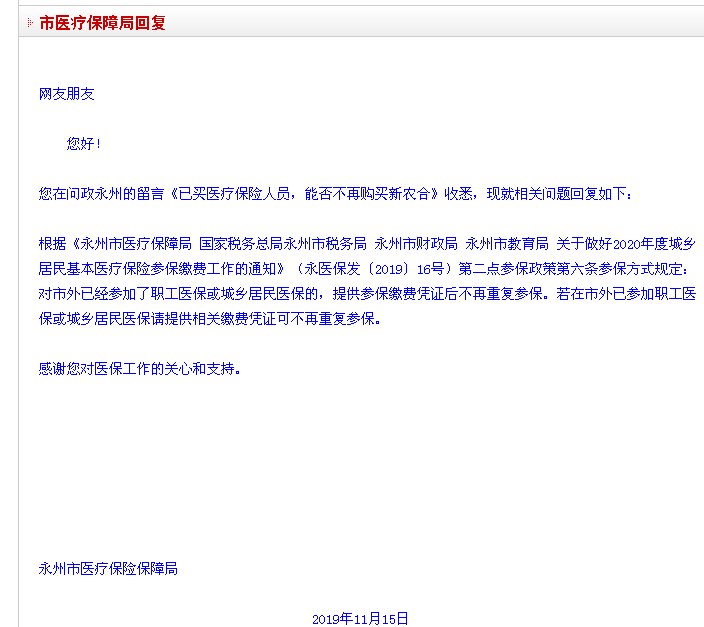Click the 您好！ greeting line
The image size is (704, 627).
[x=84, y=144]
